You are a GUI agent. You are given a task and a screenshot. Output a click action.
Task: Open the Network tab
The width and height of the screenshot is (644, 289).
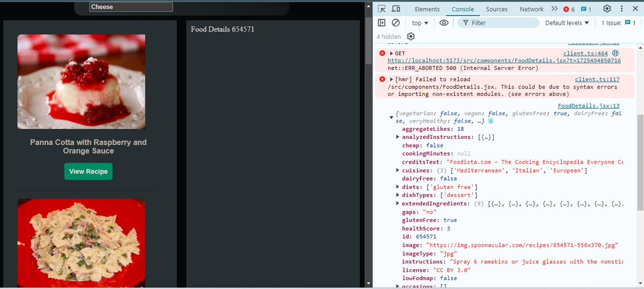[531, 9]
